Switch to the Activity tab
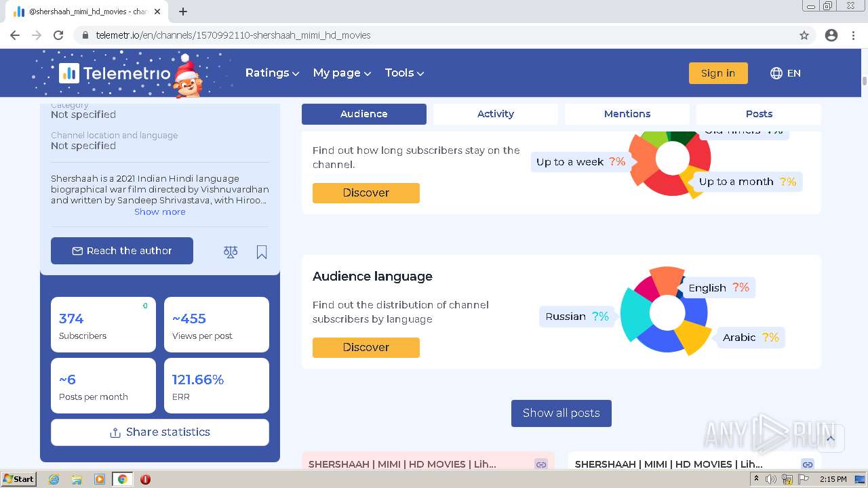Screen dimensions: 868x488 point(496,114)
